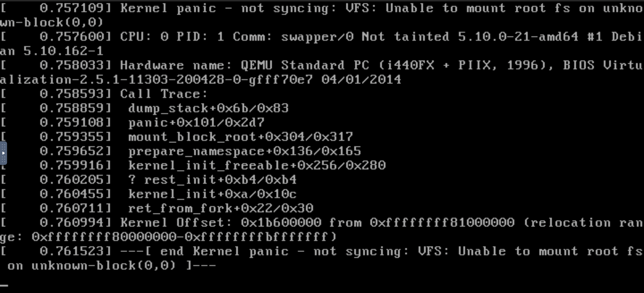644x293 pixels.
Task: Click the 'kernel_init+0xa/0x10c' trace entry
Action: click(x=212, y=194)
